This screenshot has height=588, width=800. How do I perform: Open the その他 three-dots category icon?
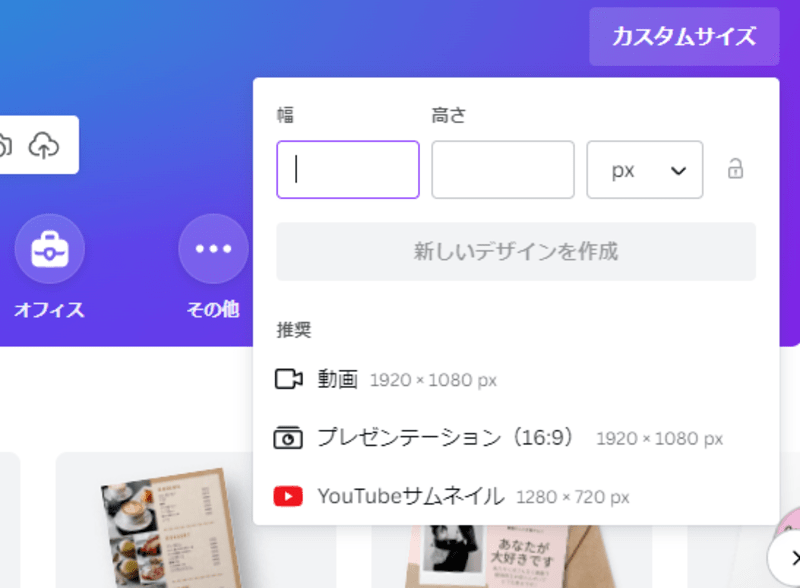(213, 249)
